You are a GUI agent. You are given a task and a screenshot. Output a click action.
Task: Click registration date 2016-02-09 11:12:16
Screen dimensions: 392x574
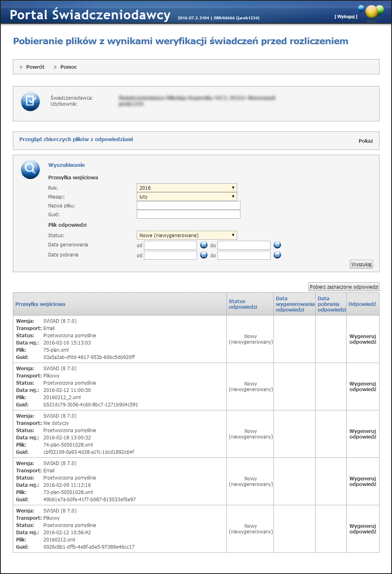(x=67, y=485)
